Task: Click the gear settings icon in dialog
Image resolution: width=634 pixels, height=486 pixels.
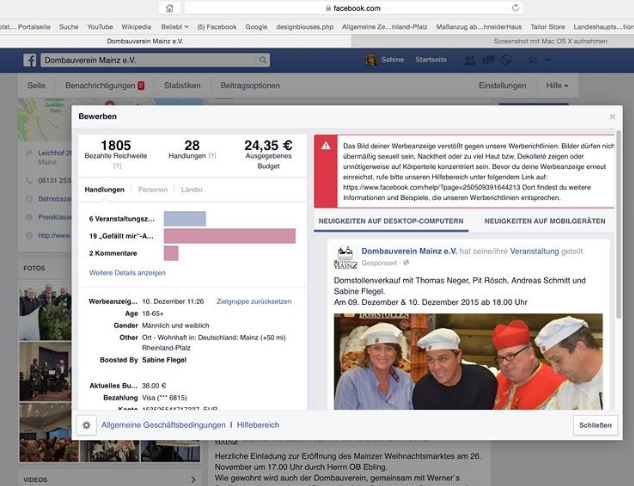Action: (x=87, y=425)
